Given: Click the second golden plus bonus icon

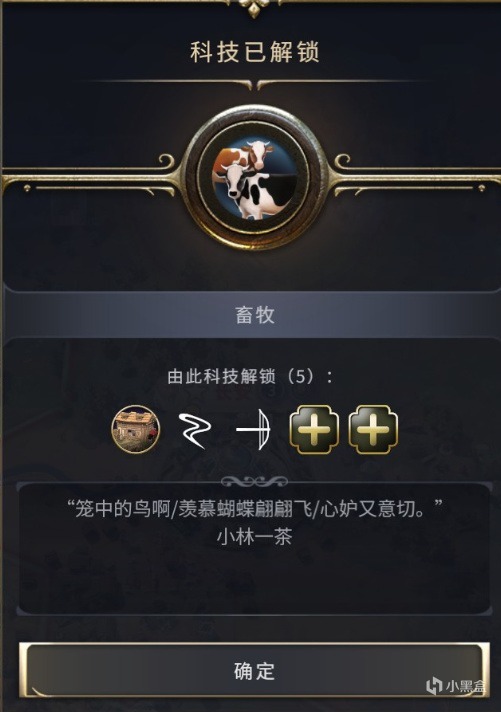Looking at the screenshot, I should (373, 430).
